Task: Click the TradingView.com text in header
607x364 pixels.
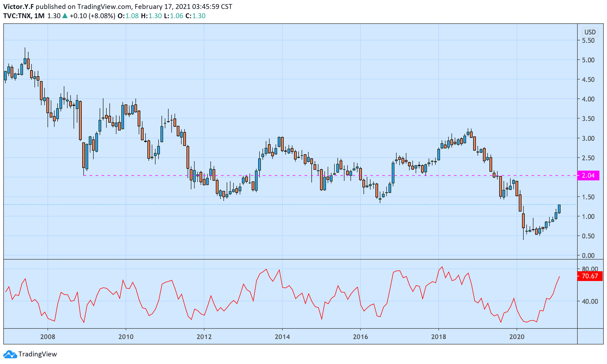Action: point(104,7)
